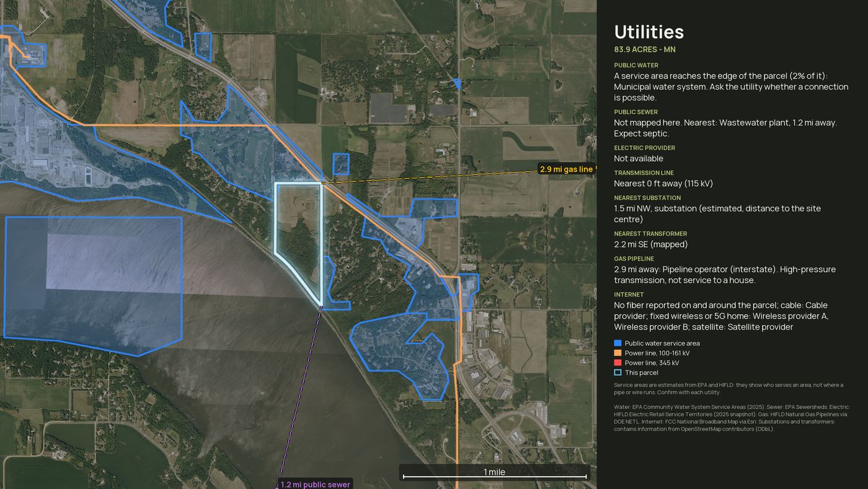
Task: Click the This parcel legend outline swatch
Action: (618, 373)
